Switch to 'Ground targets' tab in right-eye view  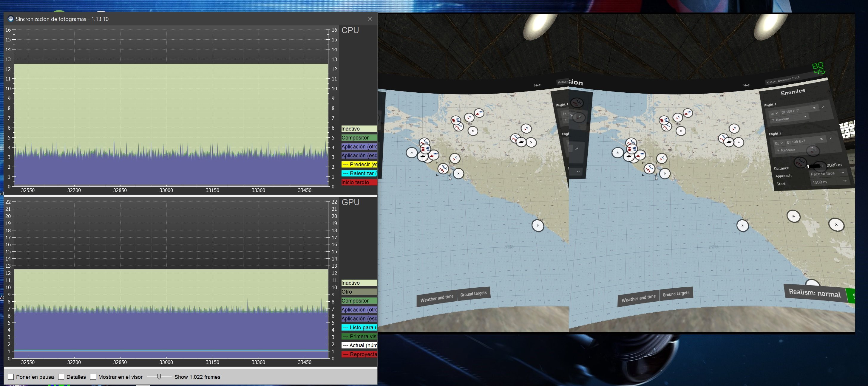(x=676, y=294)
